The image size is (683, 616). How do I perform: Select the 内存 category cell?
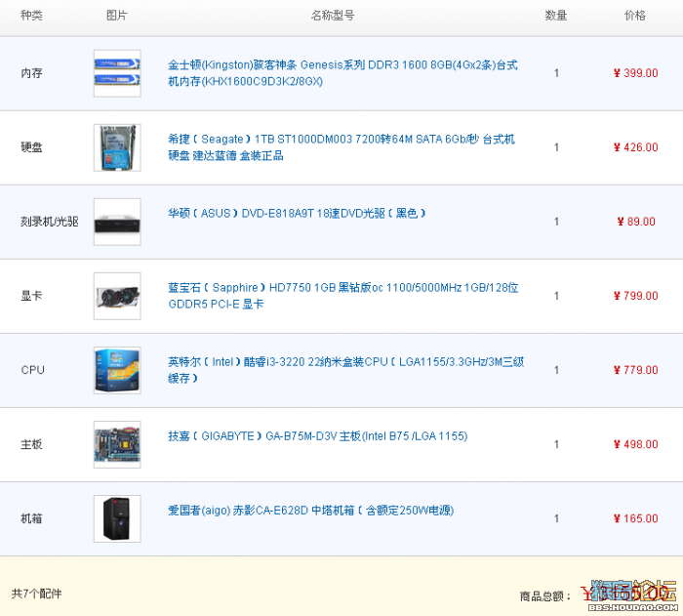pyautogui.click(x=31, y=73)
